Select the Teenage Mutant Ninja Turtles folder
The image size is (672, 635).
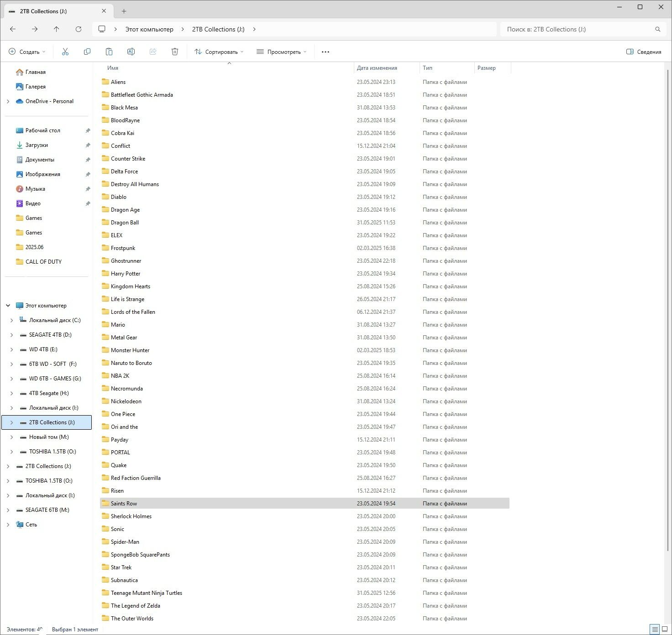pos(147,593)
